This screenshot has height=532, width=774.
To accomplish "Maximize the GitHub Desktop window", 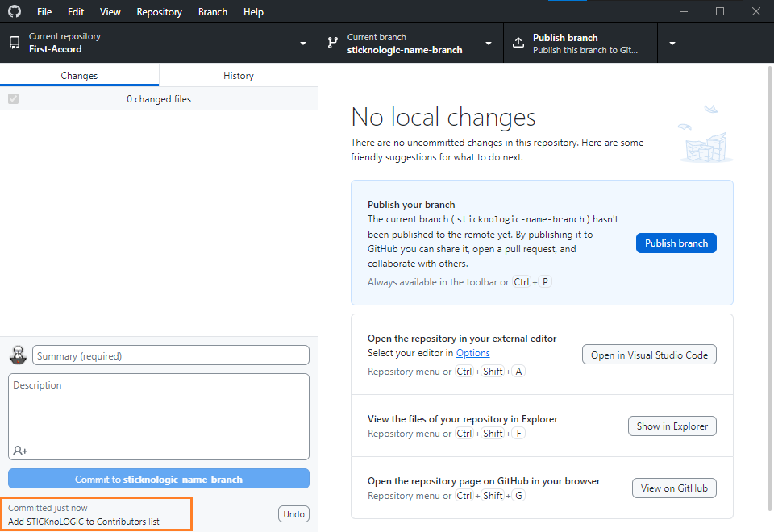I will [720, 11].
